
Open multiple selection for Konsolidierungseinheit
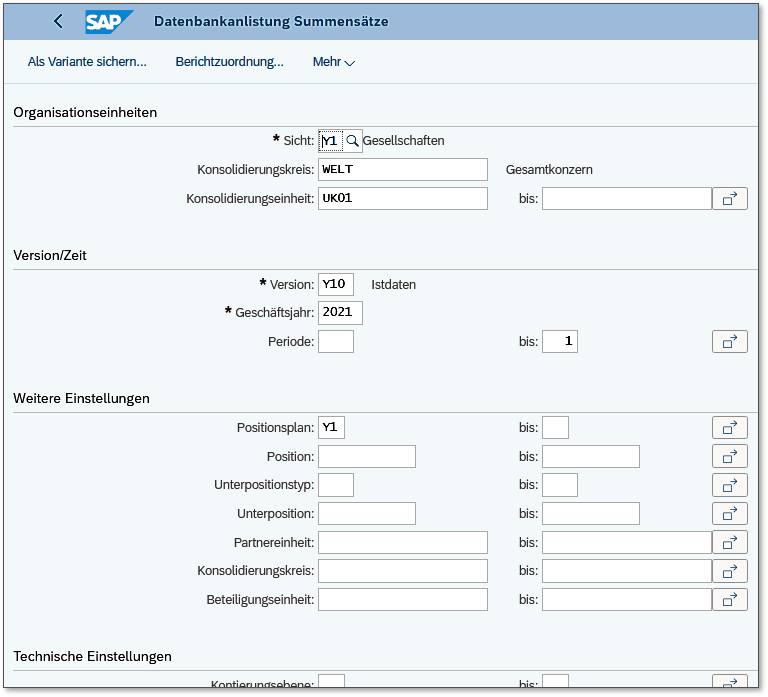(x=729, y=199)
